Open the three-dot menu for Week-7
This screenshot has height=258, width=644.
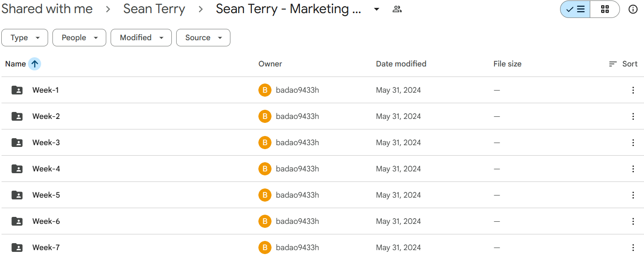pos(633,247)
